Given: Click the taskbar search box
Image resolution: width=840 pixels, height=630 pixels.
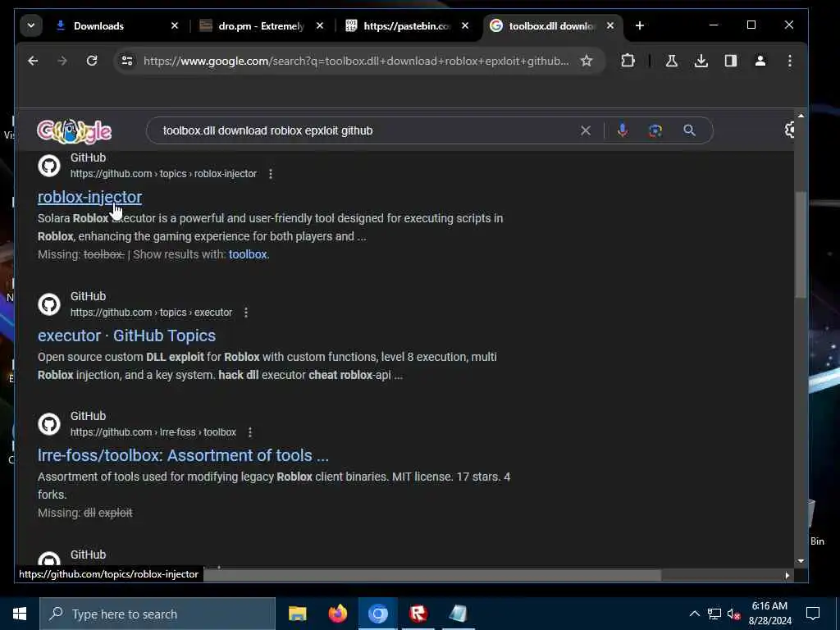Looking at the screenshot, I should pos(157,614).
